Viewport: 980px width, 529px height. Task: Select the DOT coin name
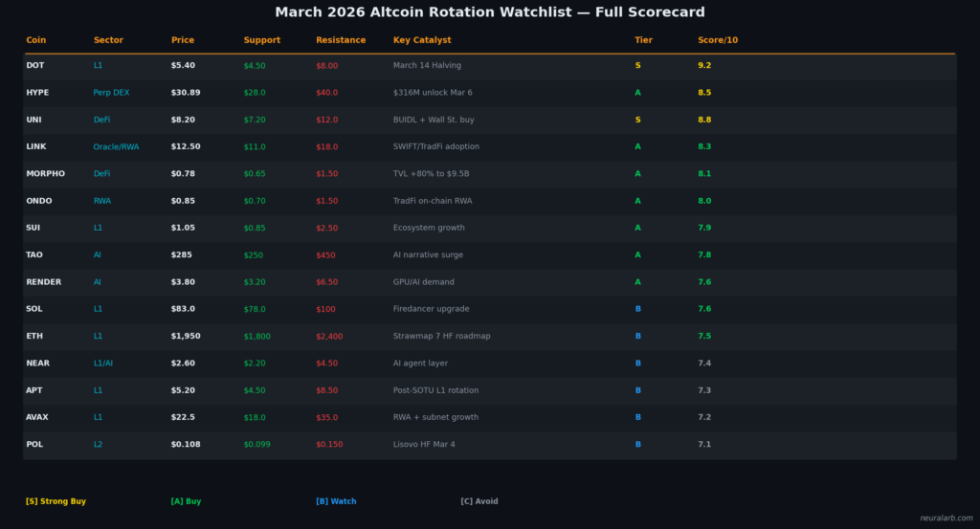point(35,65)
